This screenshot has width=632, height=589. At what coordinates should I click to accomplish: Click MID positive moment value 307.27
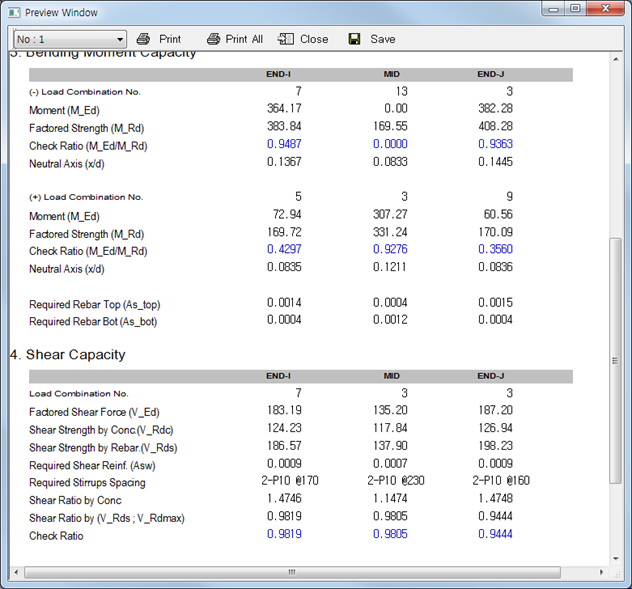[390, 214]
